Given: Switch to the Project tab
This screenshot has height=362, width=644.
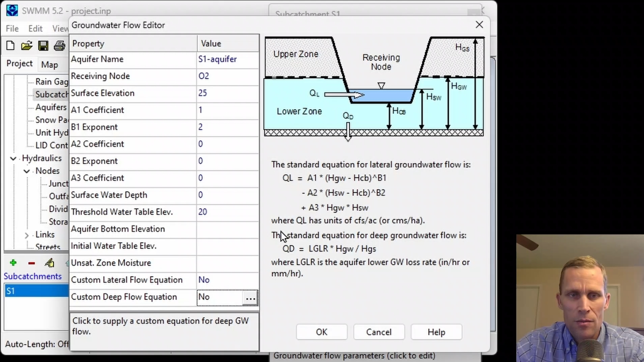Looking at the screenshot, I should [x=20, y=64].
